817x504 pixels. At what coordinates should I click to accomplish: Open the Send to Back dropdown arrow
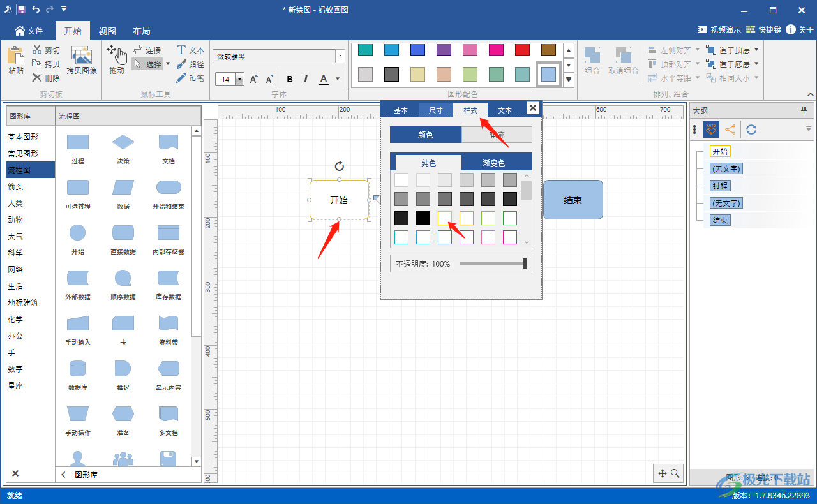pyautogui.click(x=756, y=64)
